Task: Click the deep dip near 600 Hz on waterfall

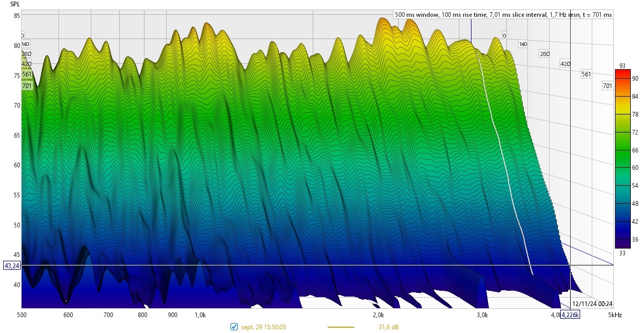Action: tap(66, 300)
